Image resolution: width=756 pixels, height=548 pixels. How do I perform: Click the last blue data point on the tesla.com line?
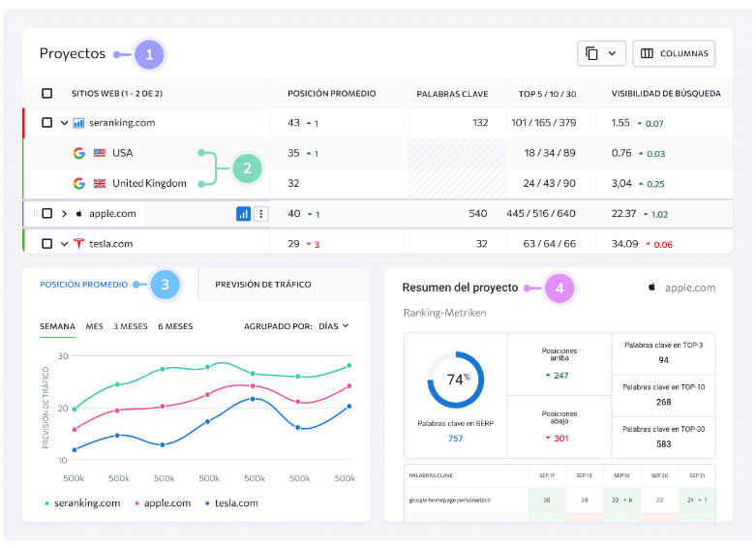(349, 407)
